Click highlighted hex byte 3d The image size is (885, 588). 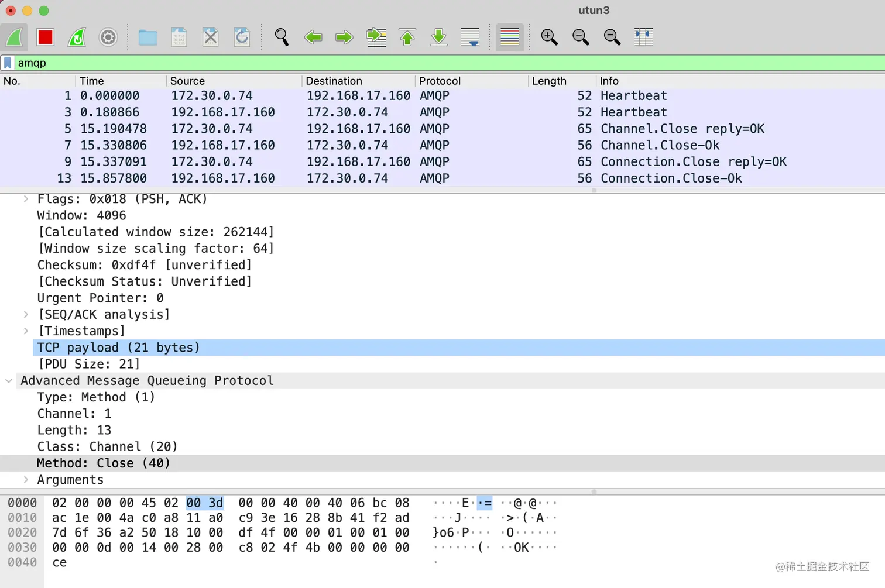(216, 503)
